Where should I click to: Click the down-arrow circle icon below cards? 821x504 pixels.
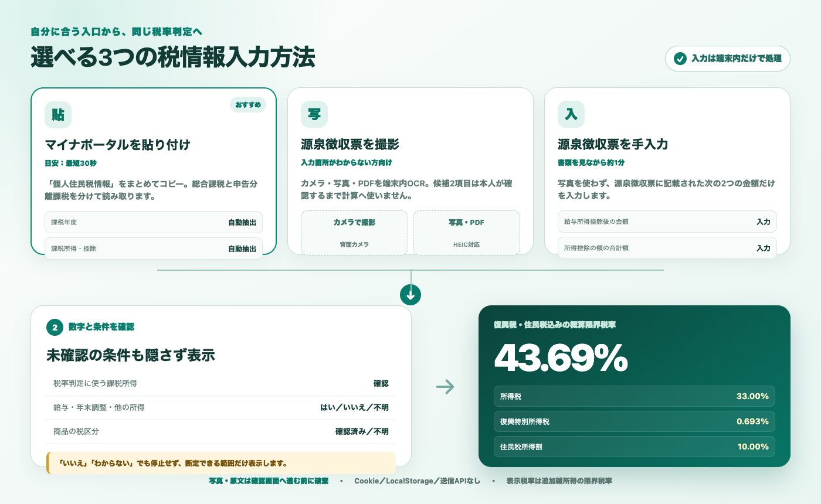click(410, 295)
